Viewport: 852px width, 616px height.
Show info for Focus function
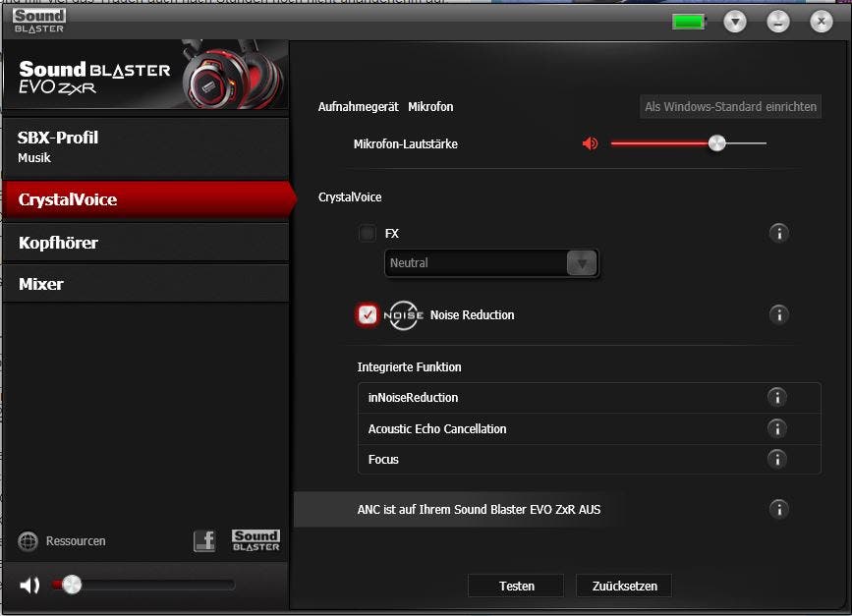(777, 459)
